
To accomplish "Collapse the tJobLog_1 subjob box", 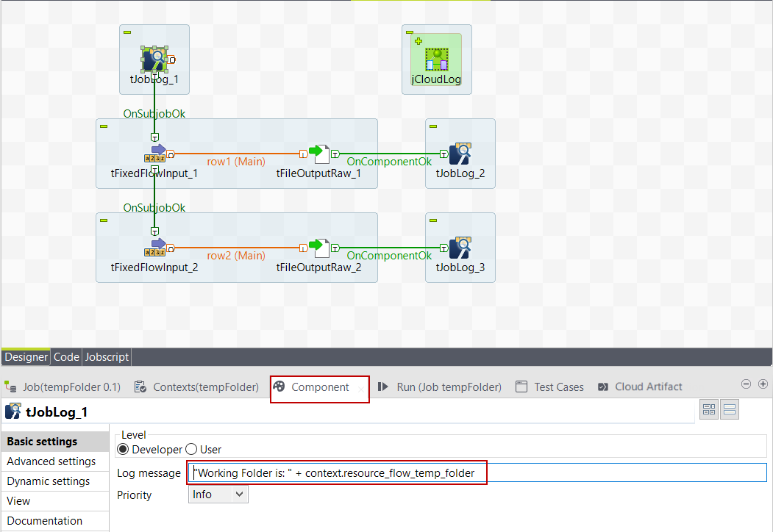I will click(127, 32).
